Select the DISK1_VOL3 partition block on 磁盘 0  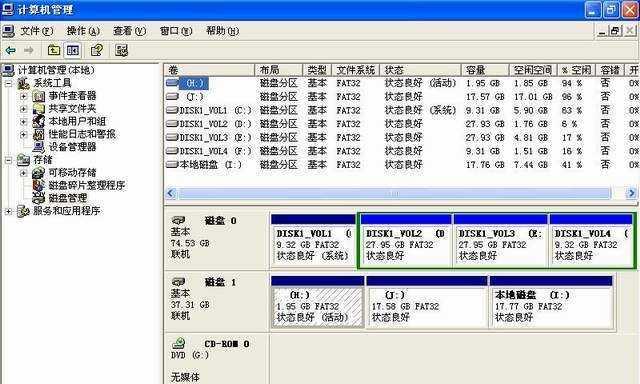pyautogui.click(x=500, y=240)
